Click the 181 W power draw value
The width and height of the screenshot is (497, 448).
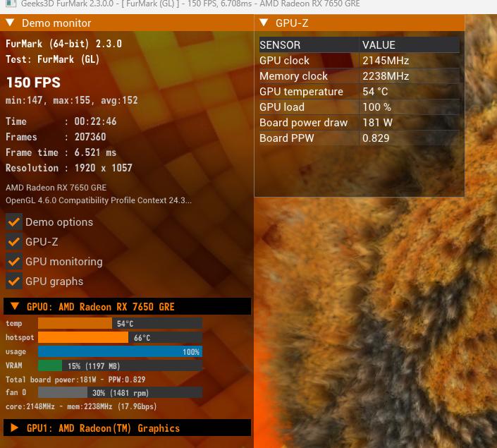(x=377, y=123)
